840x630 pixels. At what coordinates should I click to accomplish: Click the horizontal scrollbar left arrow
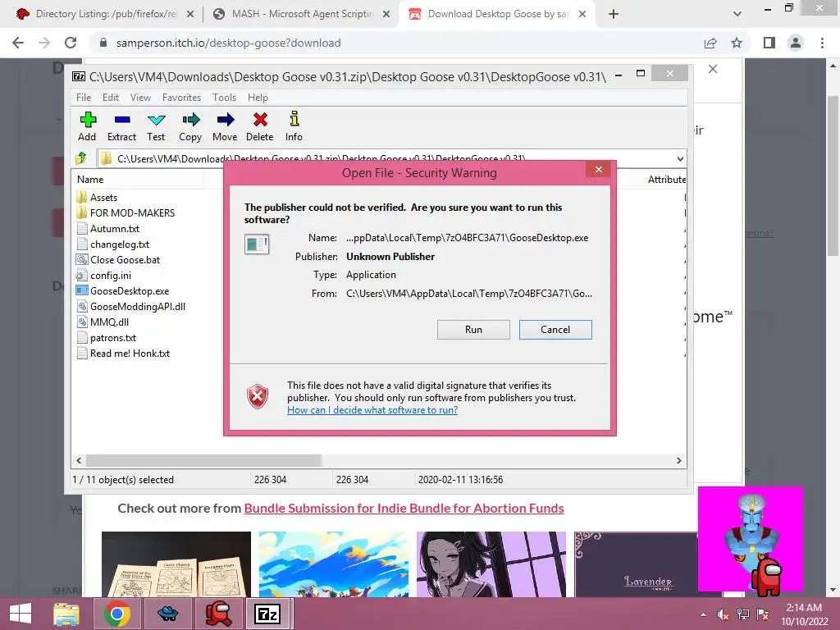click(80, 461)
